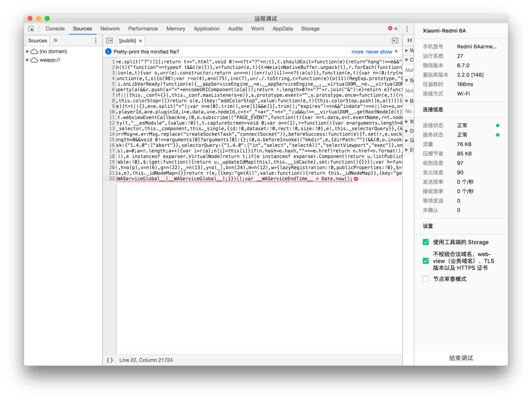The height and width of the screenshot is (400, 532).
Task: Click the 连接状态 green status dot
Action: [x=498, y=126]
